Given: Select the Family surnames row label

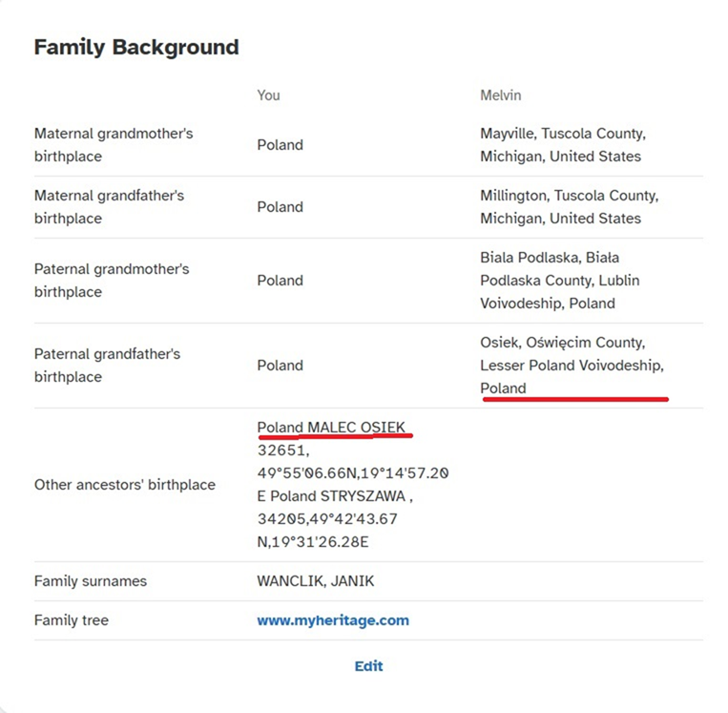Looking at the screenshot, I should [91, 581].
